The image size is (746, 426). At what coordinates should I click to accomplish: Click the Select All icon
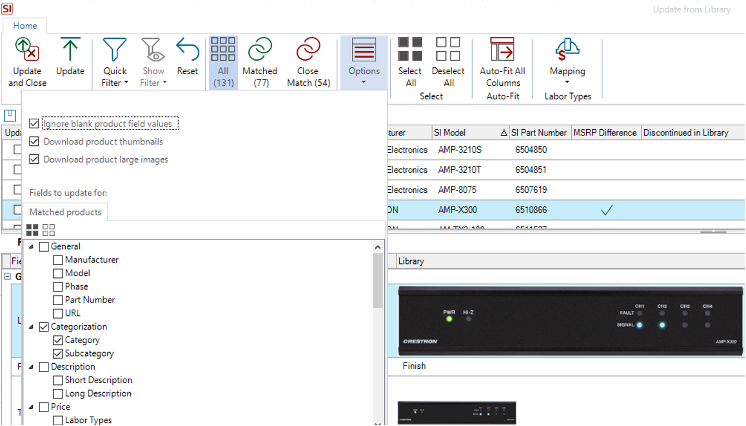point(409,50)
